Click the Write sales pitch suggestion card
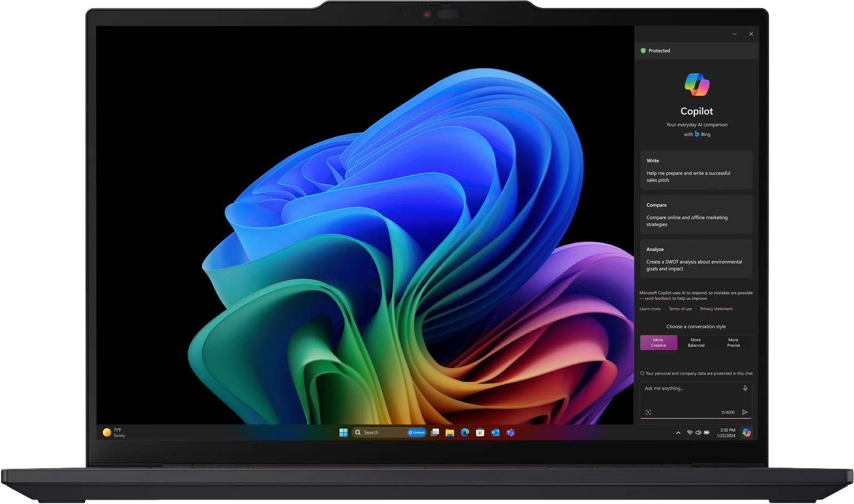The height and width of the screenshot is (504, 854). (696, 170)
